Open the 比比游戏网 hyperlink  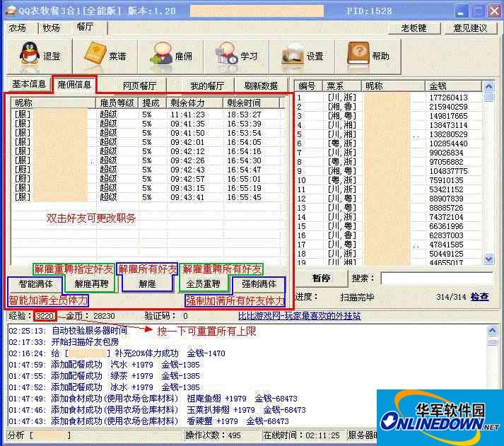click(300, 316)
